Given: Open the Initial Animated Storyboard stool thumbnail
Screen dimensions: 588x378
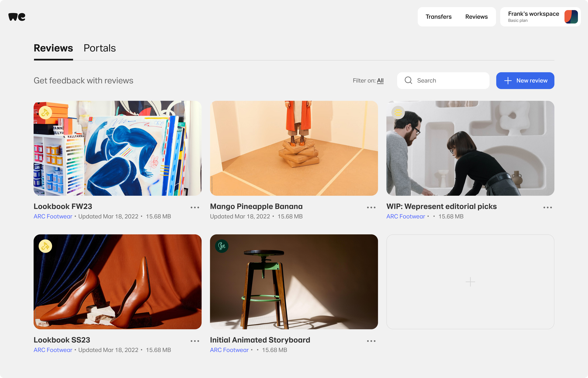Looking at the screenshot, I should (294, 282).
